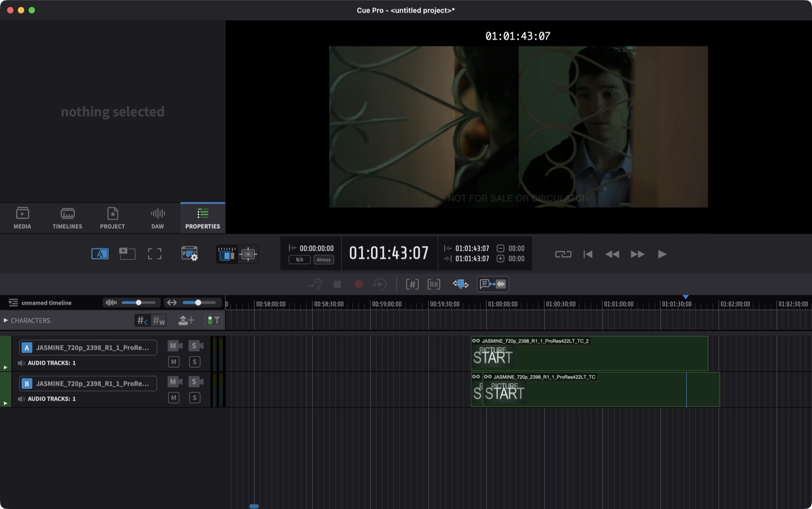Viewport: 812px width, 509px height.
Task: Select the PROPERTIES tab
Action: 203,218
